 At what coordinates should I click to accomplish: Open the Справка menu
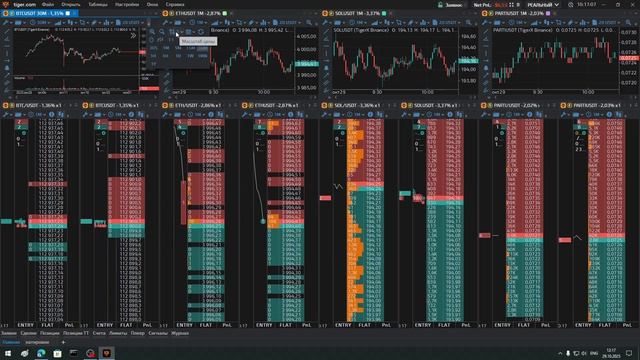(175, 4)
